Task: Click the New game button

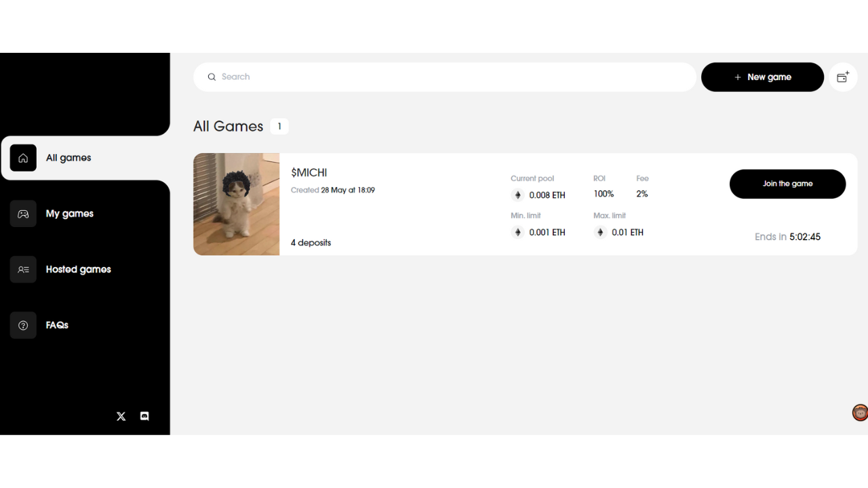Action: tap(762, 77)
